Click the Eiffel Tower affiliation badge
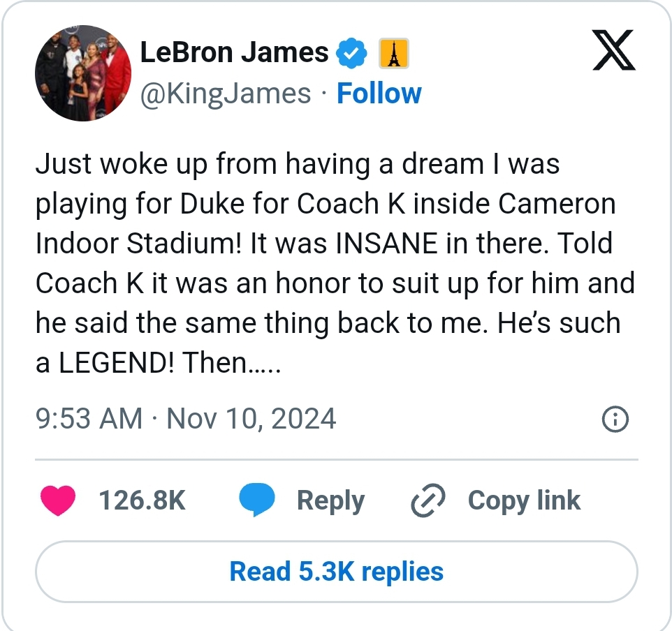 (x=393, y=54)
